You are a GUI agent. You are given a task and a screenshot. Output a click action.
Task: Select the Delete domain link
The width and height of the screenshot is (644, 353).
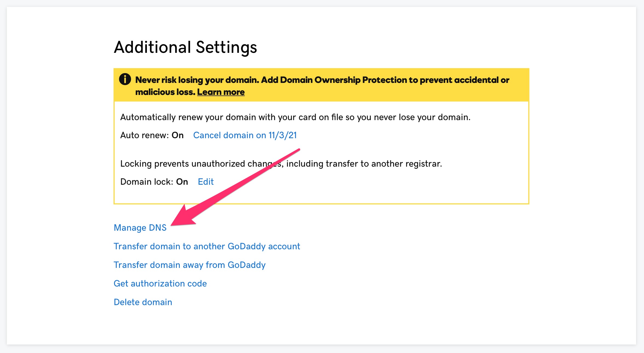[x=143, y=302]
